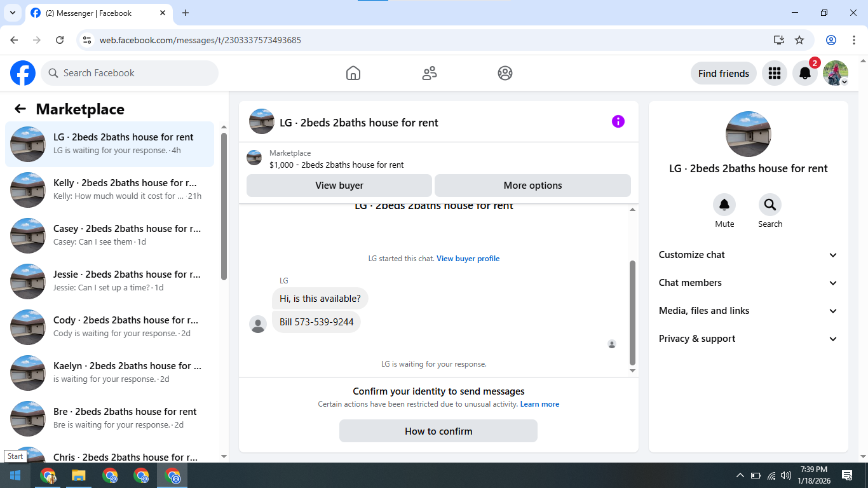Bookmark this page with star icon

point(799,40)
